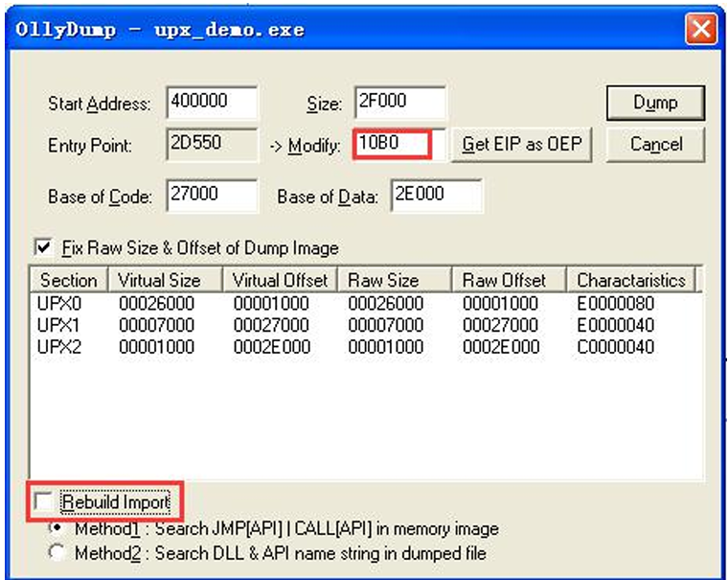
Task: Focus the Base of Code field
Action: [x=212, y=196]
